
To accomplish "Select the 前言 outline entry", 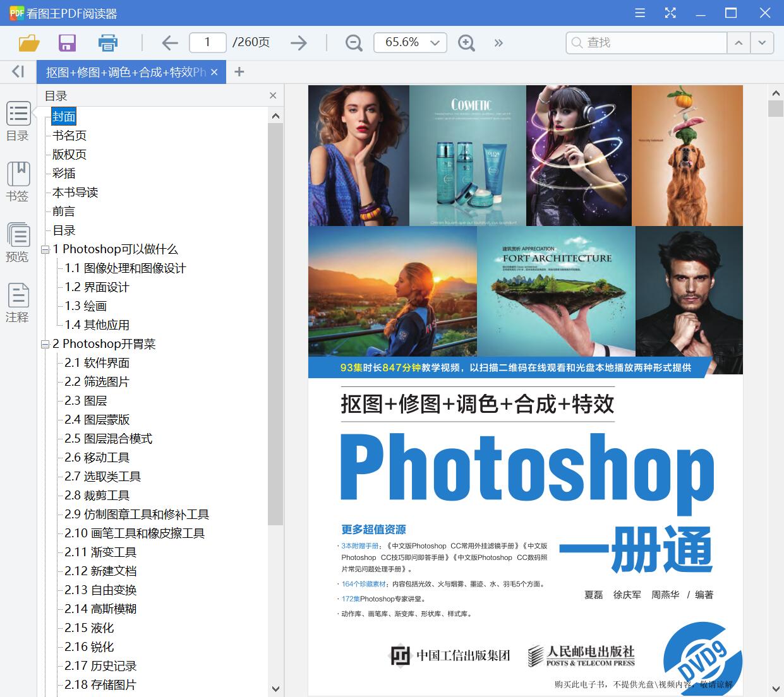I will [64, 211].
